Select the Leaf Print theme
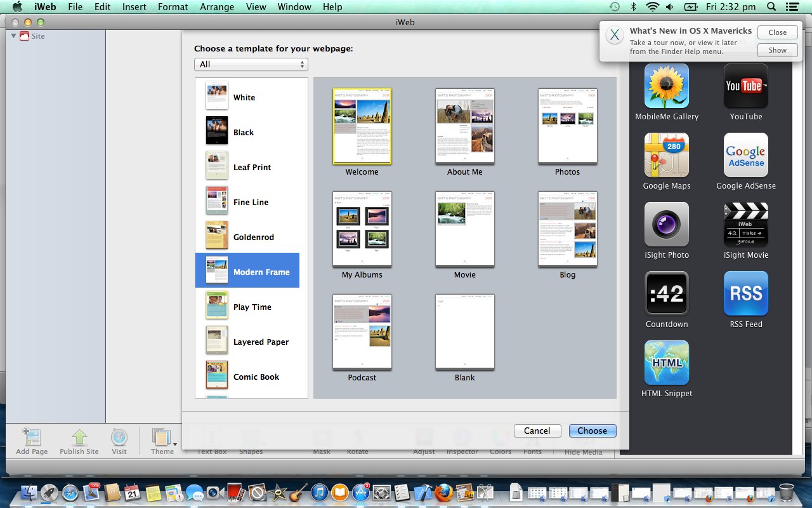 click(247, 167)
